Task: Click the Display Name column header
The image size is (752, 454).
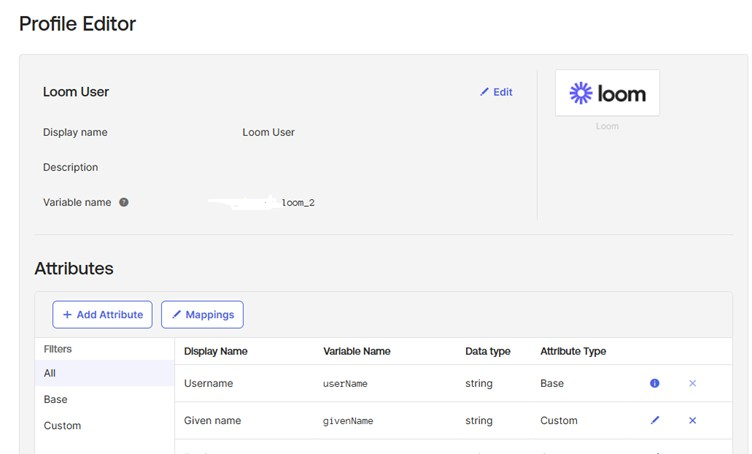Action: coord(215,351)
